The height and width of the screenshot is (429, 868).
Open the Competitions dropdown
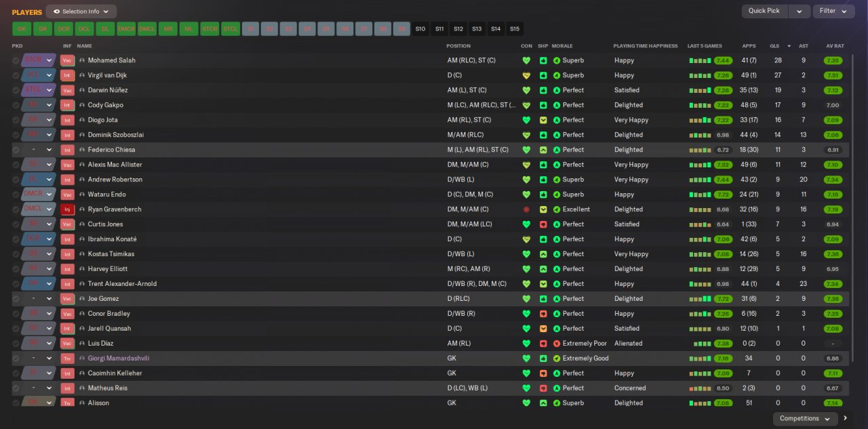click(805, 419)
